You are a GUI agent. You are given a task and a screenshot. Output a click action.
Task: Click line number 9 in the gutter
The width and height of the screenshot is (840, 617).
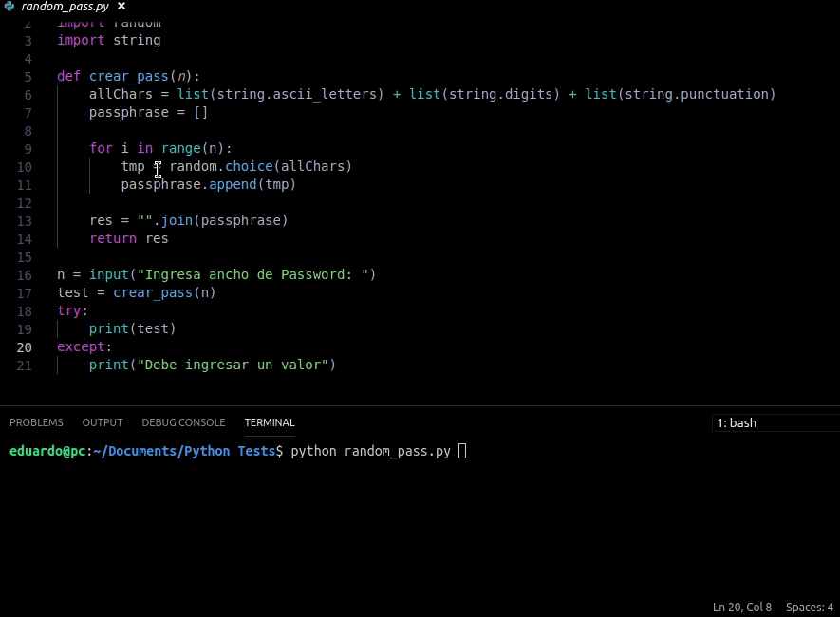[x=28, y=148]
